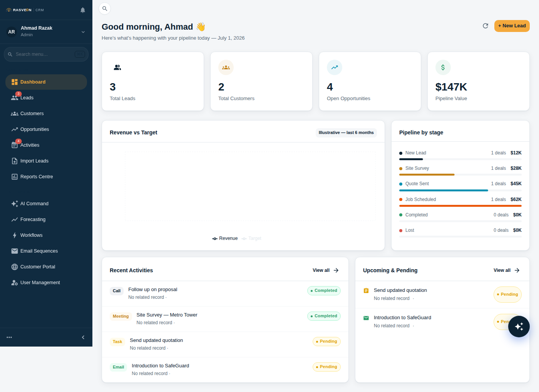Image resolution: width=539 pixels, height=392 pixels.
Task: Open the Site Survey — Metro Tower activity
Action: 225,319
